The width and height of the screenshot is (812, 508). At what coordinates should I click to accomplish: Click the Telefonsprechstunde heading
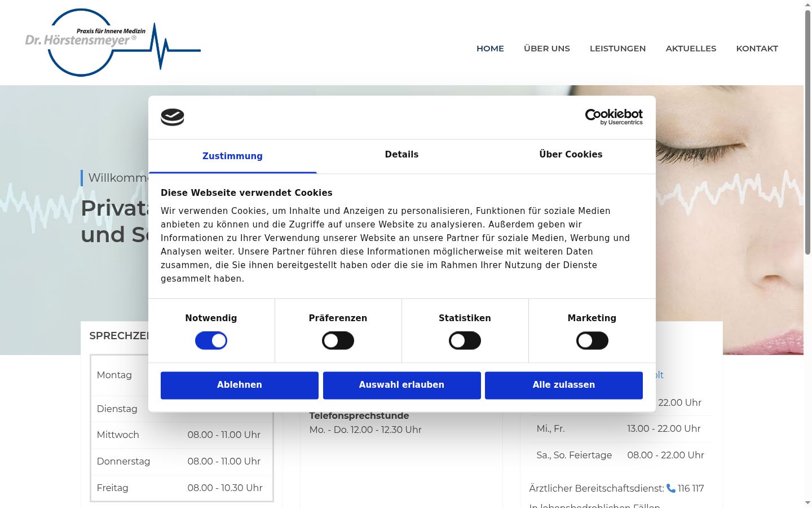click(x=359, y=416)
